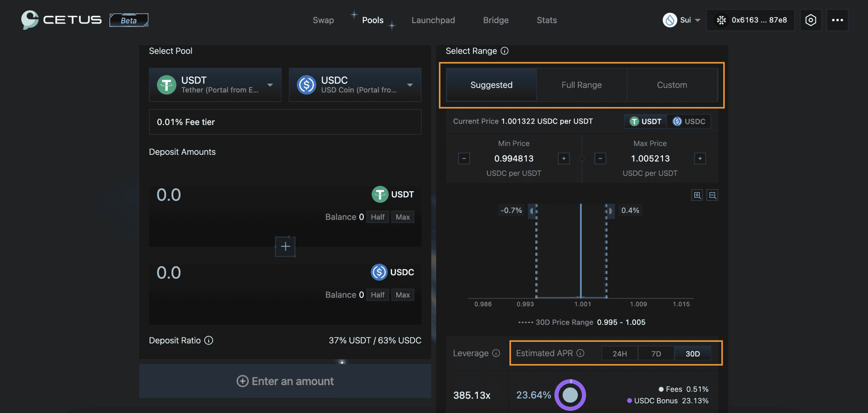This screenshot has width=868, height=413.
Task: Expand the Sui network dropdown
Action: pos(681,20)
